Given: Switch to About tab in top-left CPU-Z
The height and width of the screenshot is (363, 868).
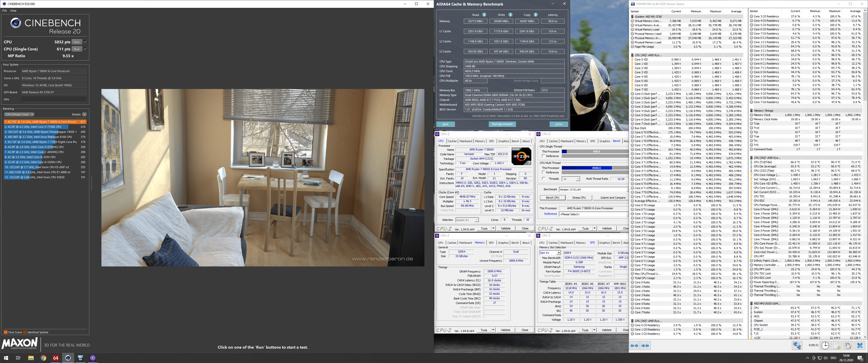Looking at the screenshot, I should pyautogui.click(x=526, y=141).
